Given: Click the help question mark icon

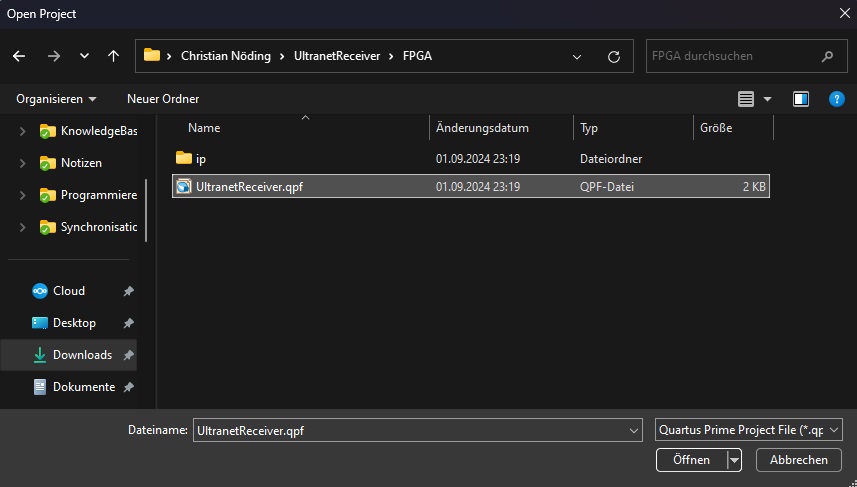Looking at the screenshot, I should coord(836,99).
